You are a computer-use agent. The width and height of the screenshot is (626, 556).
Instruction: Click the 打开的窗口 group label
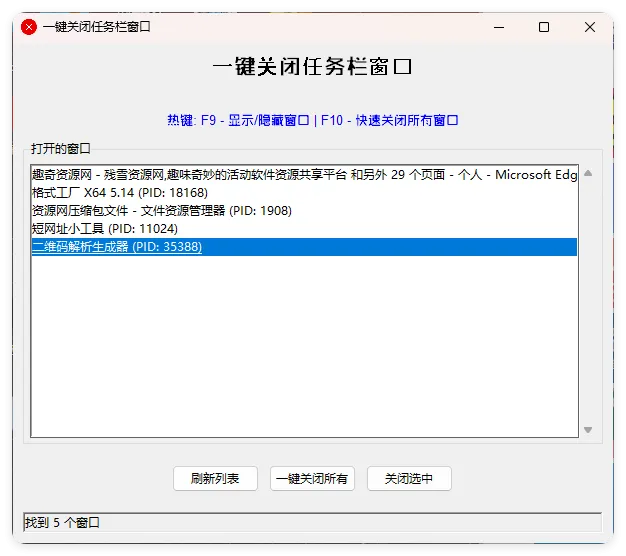click(x=60, y=149)
